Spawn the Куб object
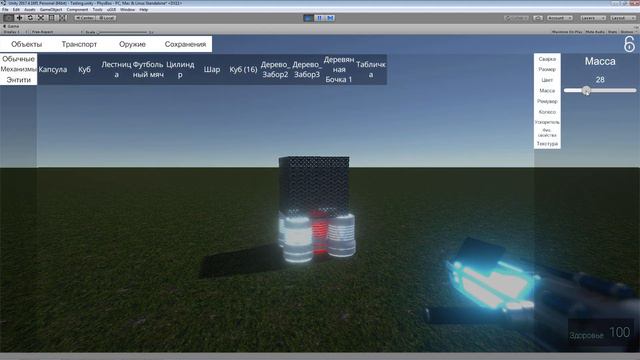640x360 pixels. point(84,69)
